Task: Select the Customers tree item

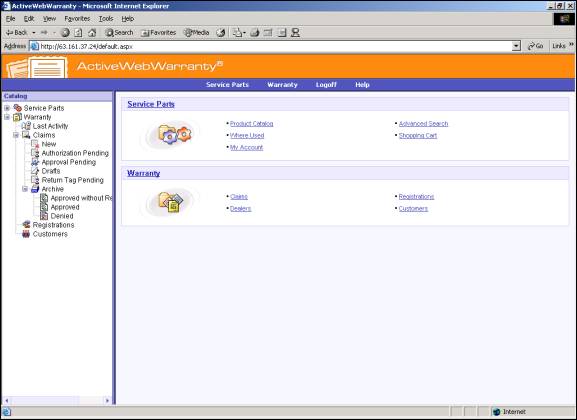Action: (50, 234)
